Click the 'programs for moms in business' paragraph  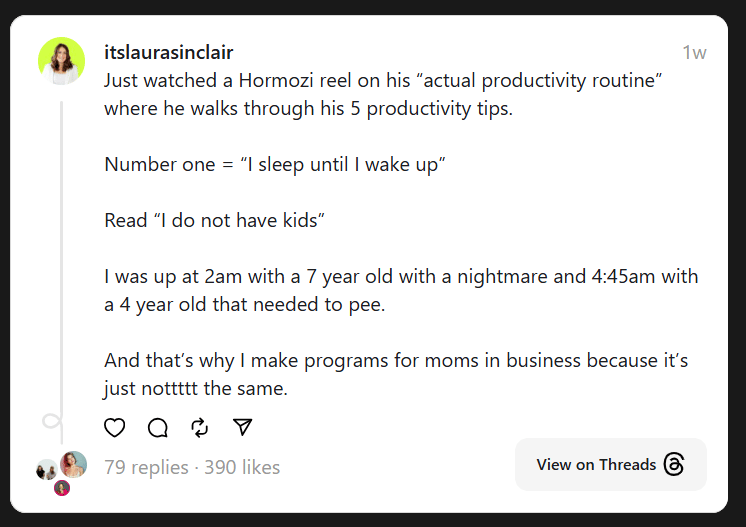(x=396, y=374)
